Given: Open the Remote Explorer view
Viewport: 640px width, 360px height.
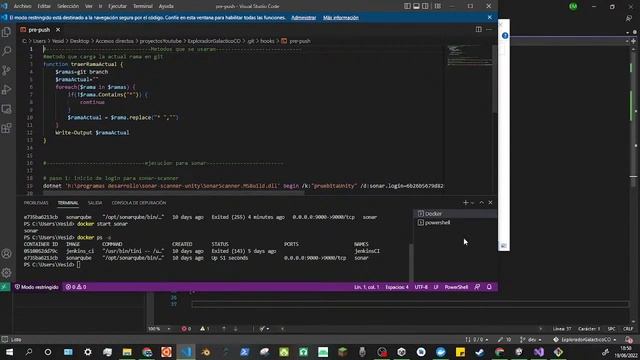Looking at the screenshot, I should (x=7, y=109).
